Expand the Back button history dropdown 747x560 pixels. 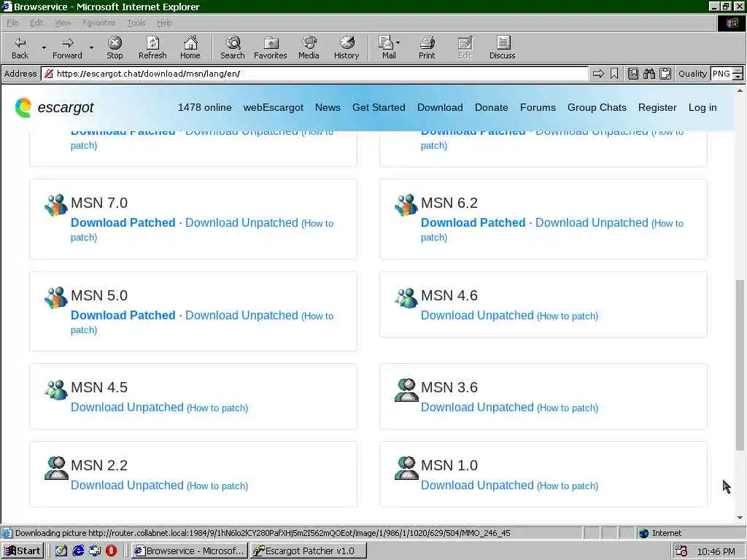point(44,48)
